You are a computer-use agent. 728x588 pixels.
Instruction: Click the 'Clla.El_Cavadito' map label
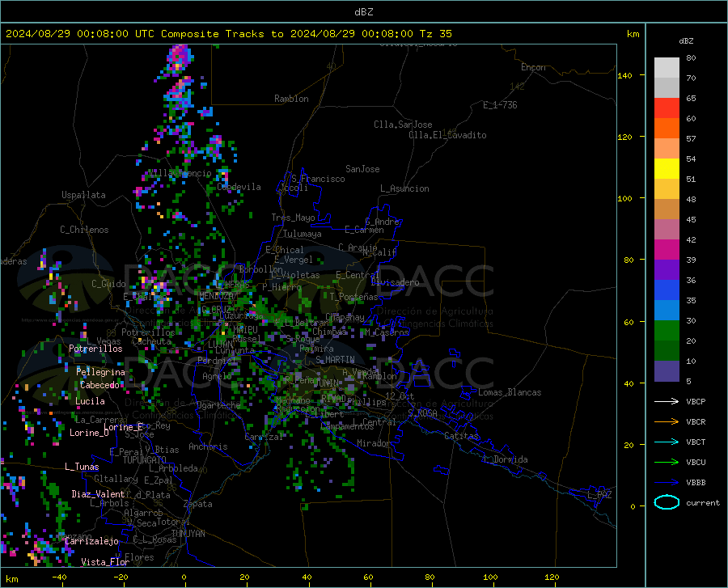coord(447,135)
